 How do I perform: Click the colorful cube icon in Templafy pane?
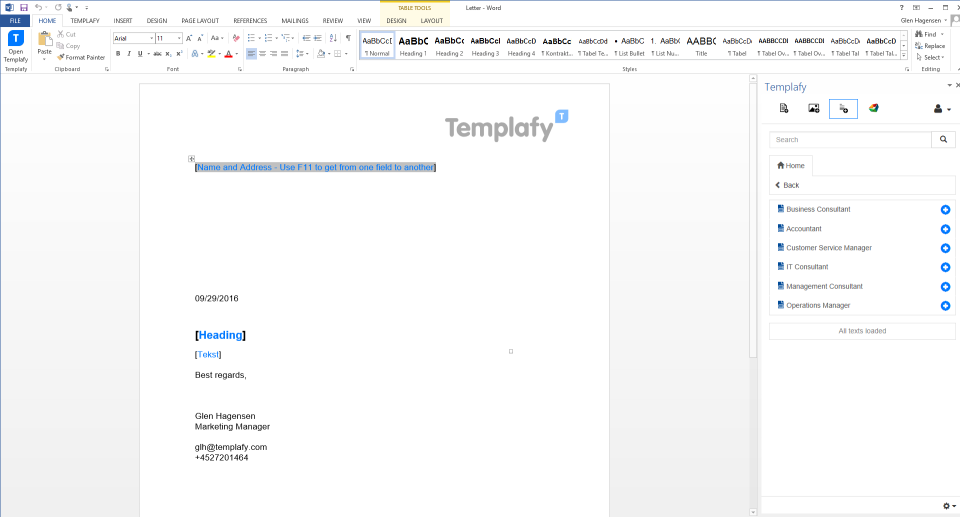tap(874, 108)
